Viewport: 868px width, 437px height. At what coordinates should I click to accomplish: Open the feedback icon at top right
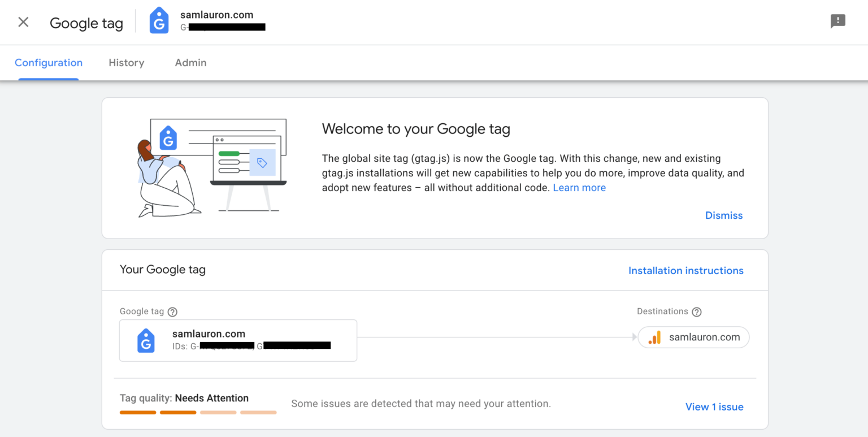[837, 21]
